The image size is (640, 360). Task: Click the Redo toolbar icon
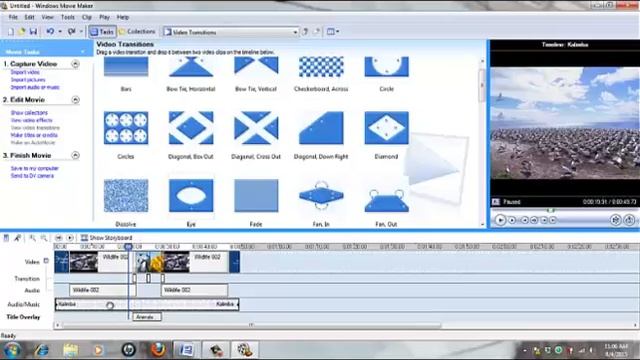[71, 31]
